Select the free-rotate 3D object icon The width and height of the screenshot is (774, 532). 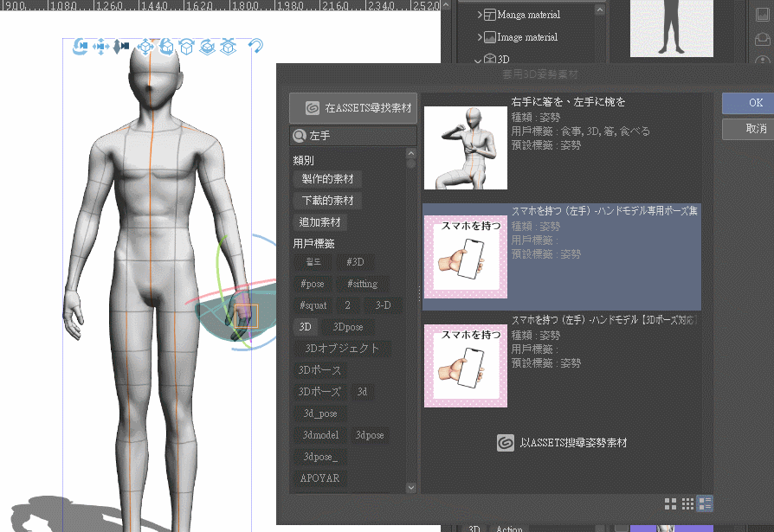pos(166,47)
